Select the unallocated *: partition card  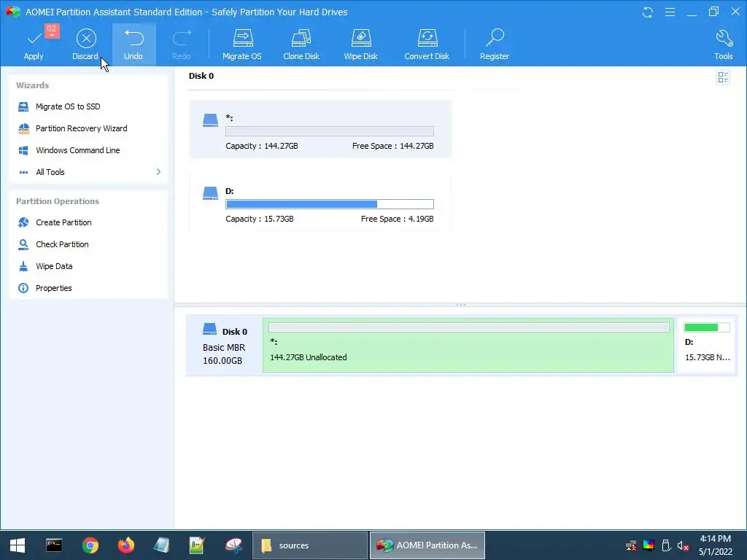click(320, 130)
